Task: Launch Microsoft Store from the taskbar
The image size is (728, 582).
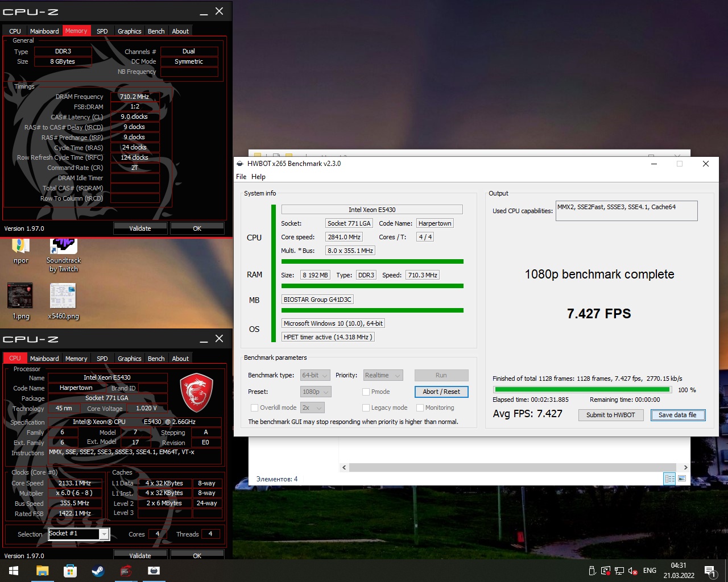Action: pyautogui.click(x=70, y=571)
